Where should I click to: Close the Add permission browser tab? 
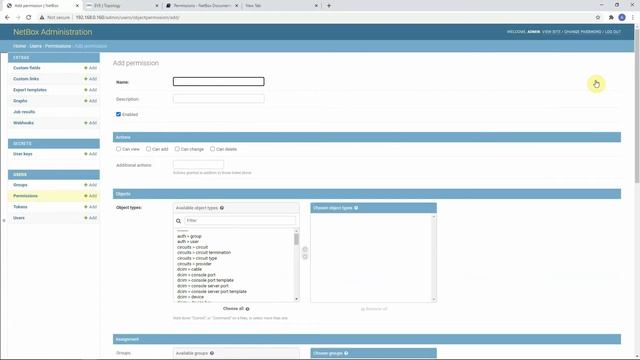pyautogui.click(x=77, y=6)
